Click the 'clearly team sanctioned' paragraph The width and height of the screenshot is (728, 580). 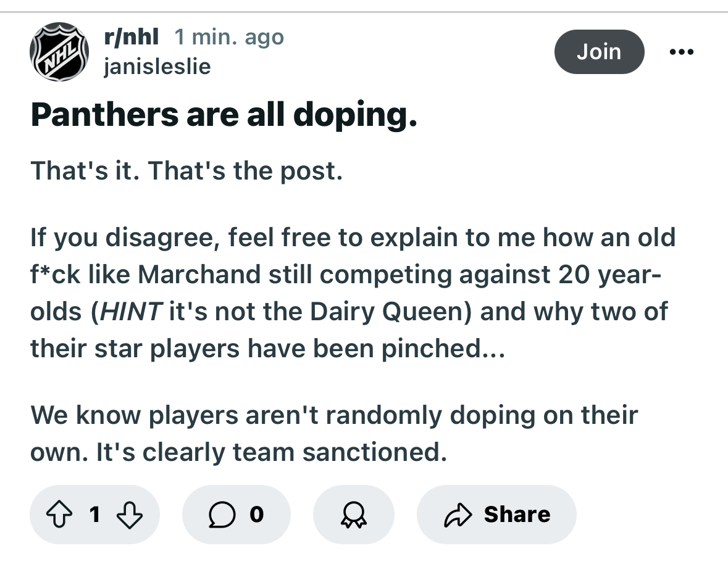(334, 433)
